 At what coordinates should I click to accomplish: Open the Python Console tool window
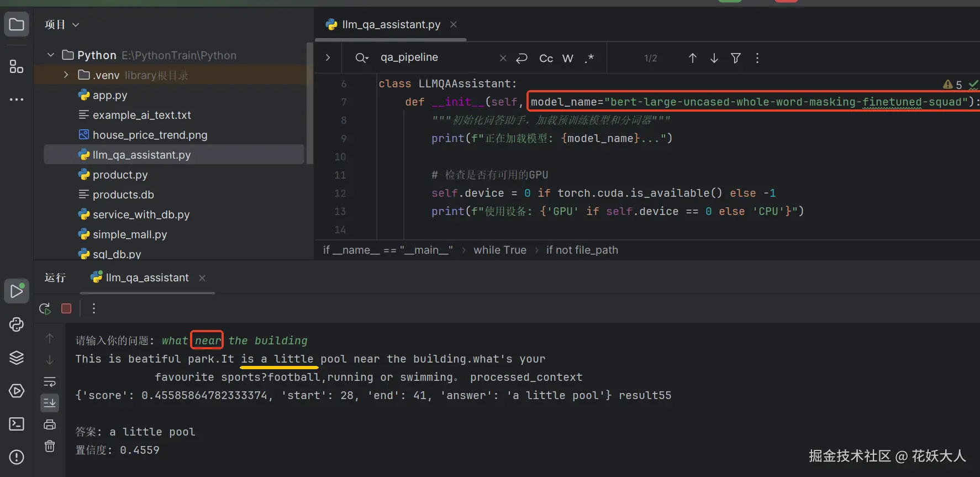click(17, 324)
